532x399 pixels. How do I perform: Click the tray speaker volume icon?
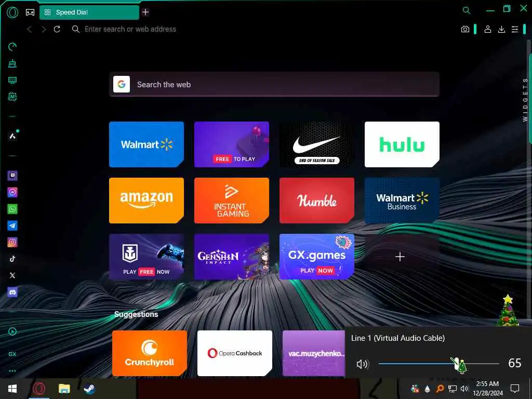464,389
